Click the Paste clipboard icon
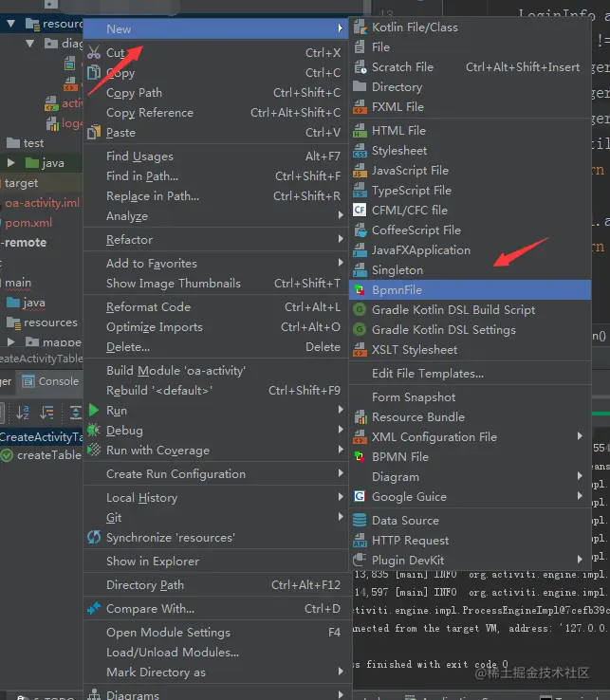 tap(94, 132)
